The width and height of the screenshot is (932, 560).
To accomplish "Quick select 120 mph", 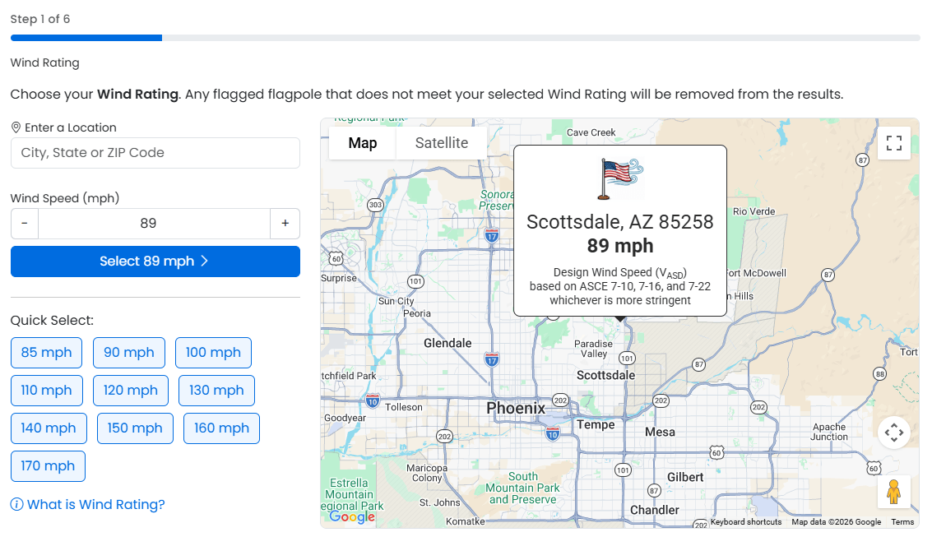I will click(x=131, y=391).
